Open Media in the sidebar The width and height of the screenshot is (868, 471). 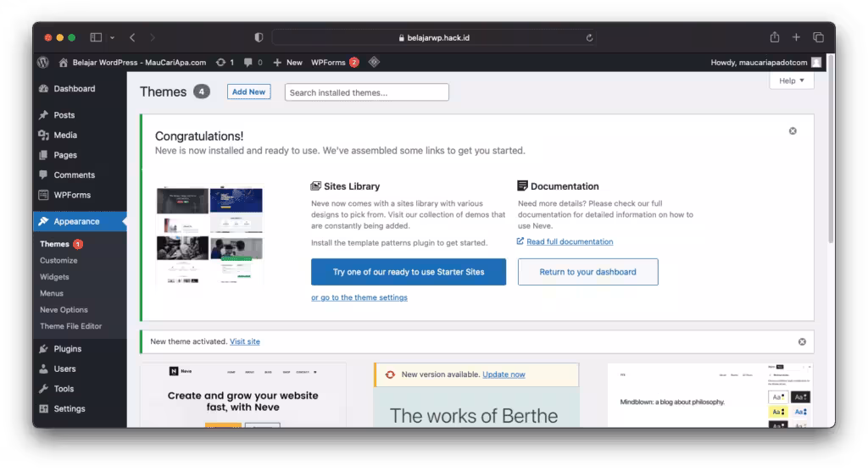click(80, 135)
